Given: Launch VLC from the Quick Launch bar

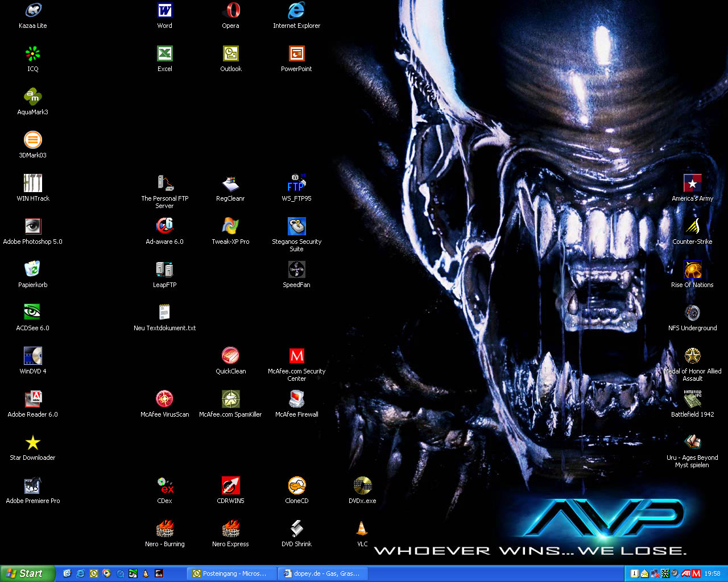Looking at the screenshot, I should click(x=146, y=573).
